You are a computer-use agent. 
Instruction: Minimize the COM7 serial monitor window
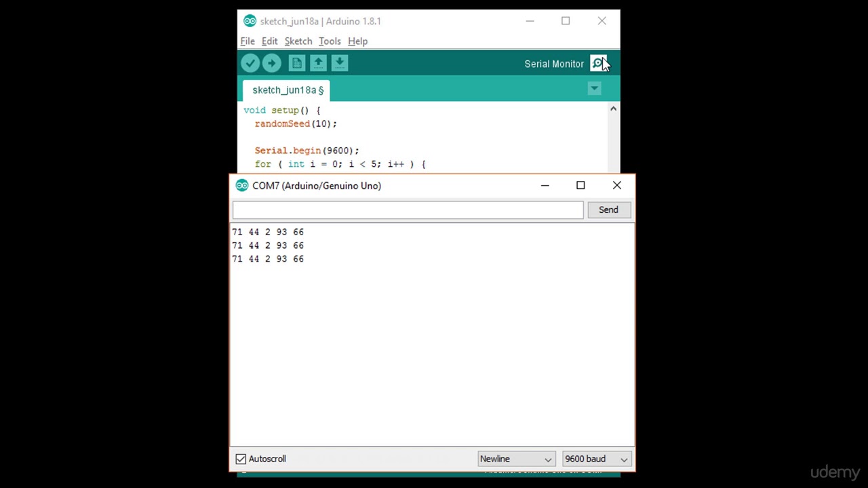[545, 186]
